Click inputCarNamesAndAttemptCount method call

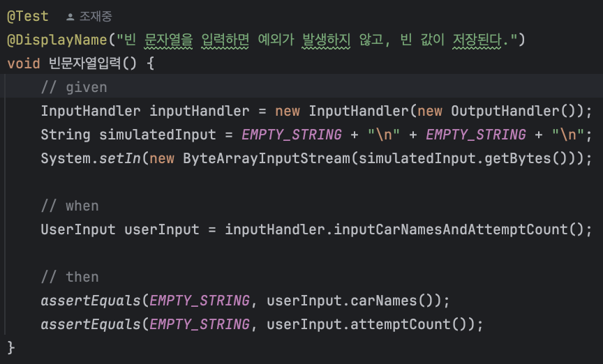pyautogui.click(x=450, y=229)
